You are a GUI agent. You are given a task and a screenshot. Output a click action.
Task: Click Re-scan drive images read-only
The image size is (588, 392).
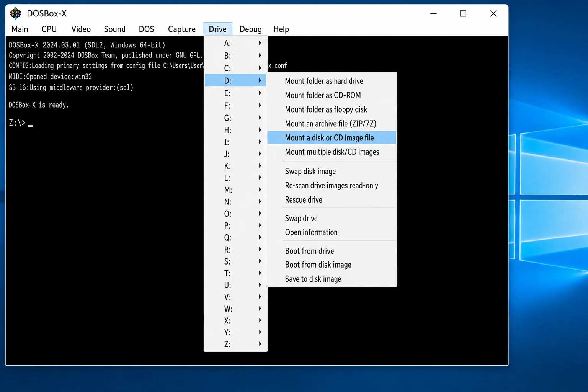pos(332,185)
